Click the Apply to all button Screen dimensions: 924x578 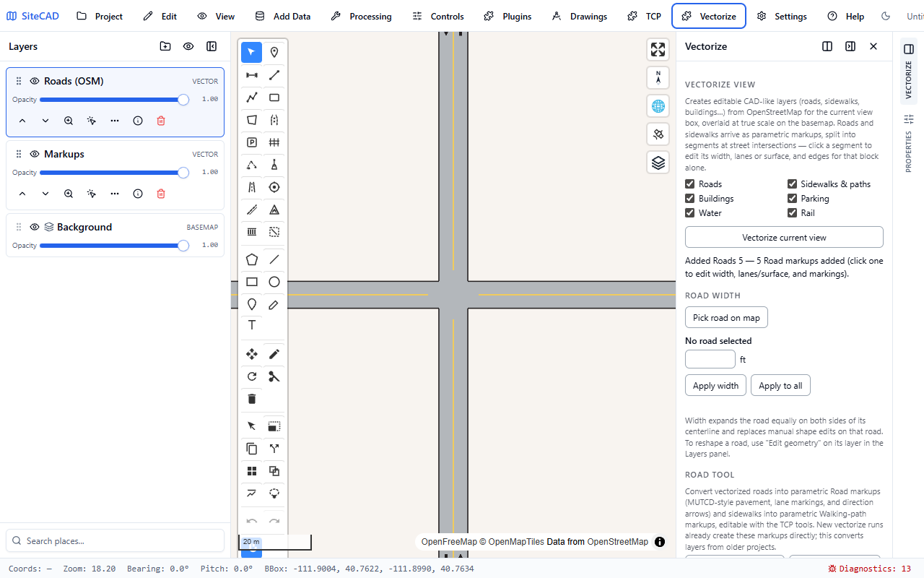780,385
